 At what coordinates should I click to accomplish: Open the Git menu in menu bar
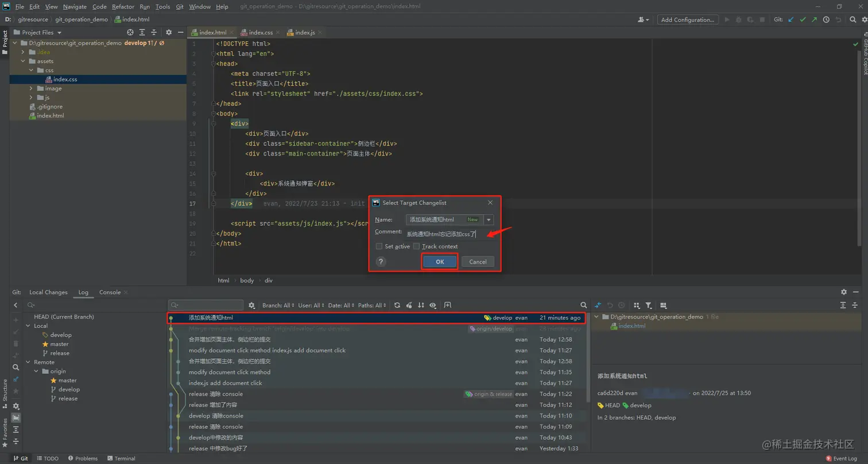pos(180,6)
